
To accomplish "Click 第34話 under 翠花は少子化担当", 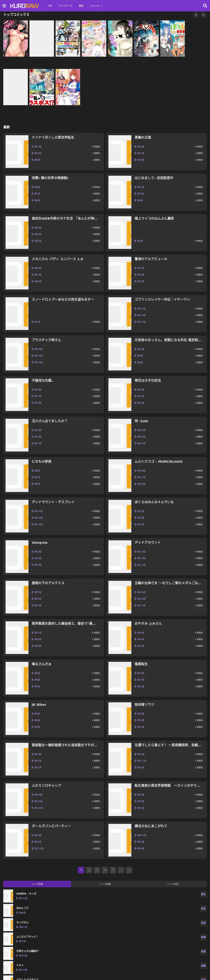I will click(x=141, y=390).
